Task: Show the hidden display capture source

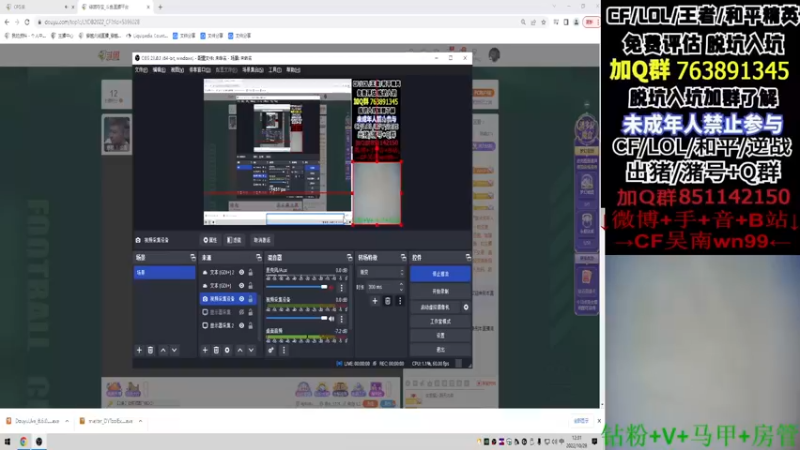Action: (242, 312)
